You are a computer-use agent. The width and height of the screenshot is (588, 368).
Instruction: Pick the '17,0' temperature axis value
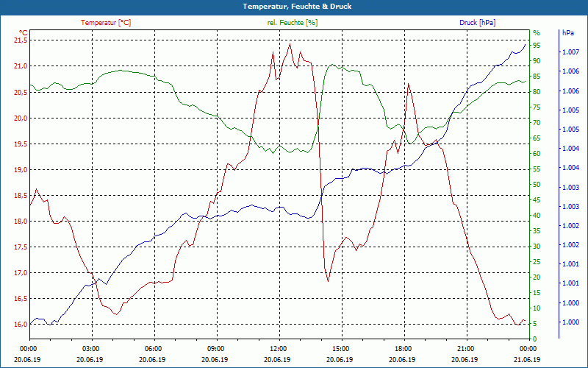pyautogui.click(x=21, y=272)
